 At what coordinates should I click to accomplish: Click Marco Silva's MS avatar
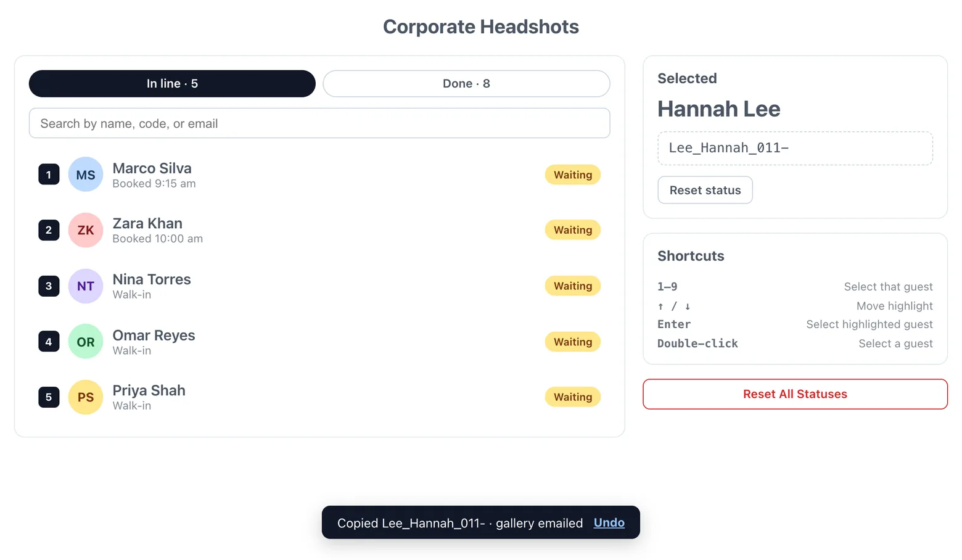(x=85, y=175)
